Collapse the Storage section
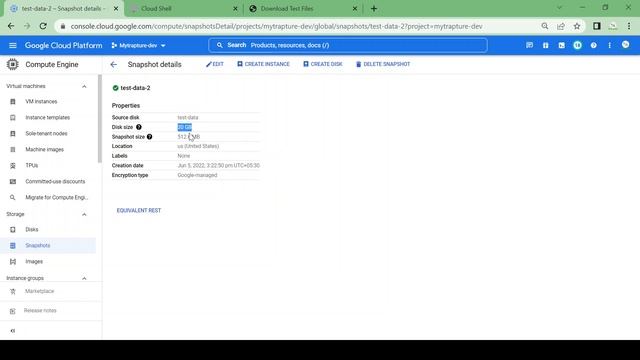 pos(84,214)
